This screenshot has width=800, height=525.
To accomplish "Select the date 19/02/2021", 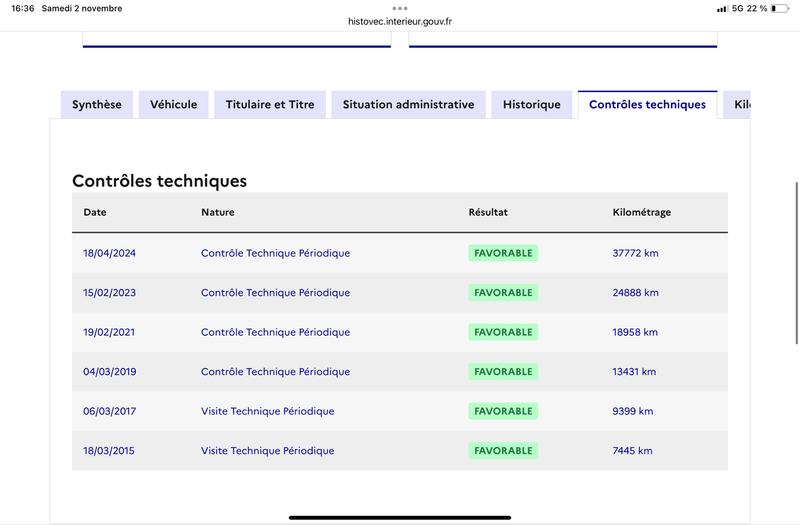I will click(109, 332).
